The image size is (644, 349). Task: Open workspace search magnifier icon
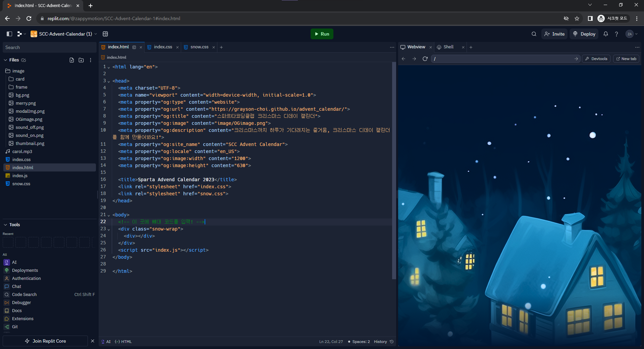coord(534,34)
